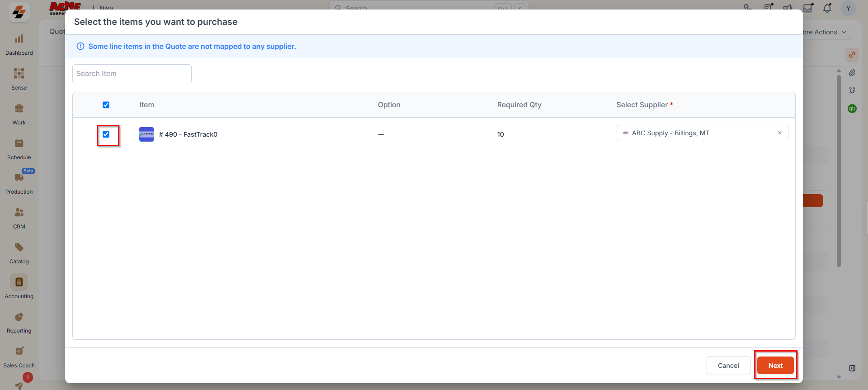
Task: Open the ABC Supply supplier dropdown
Action: 702,133
